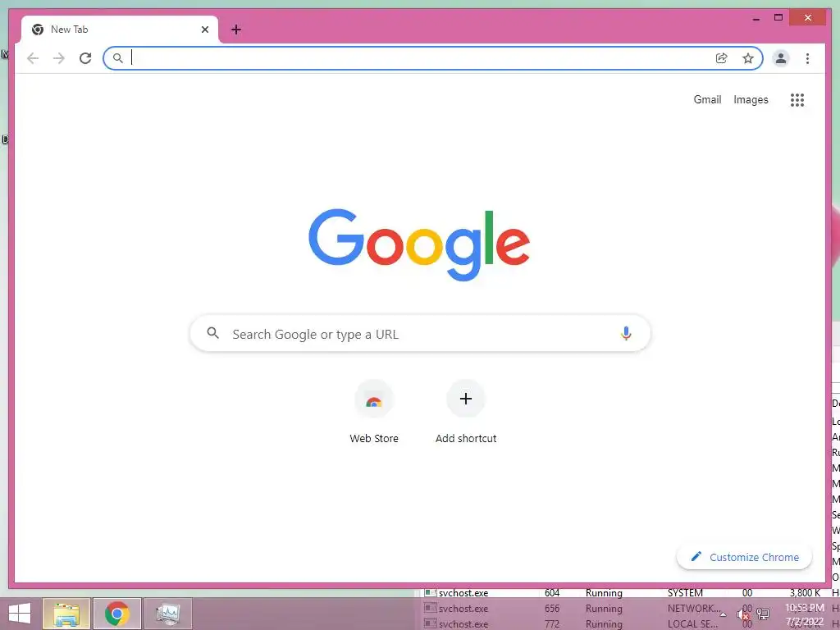Image resolution: width=840 pixels, height=630 pixels.
Task: Start voice search with the microphone
Action: [626, 333]
